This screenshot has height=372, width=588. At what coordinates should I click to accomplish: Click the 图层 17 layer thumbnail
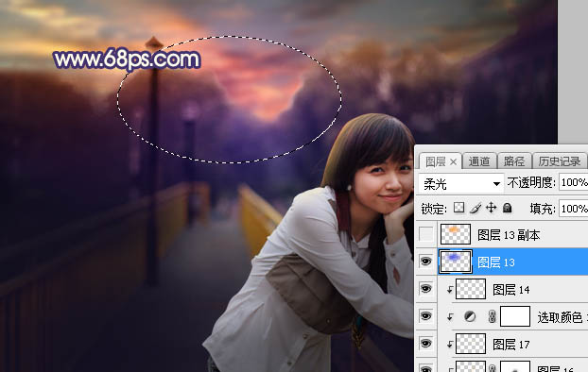pos(471,344)
